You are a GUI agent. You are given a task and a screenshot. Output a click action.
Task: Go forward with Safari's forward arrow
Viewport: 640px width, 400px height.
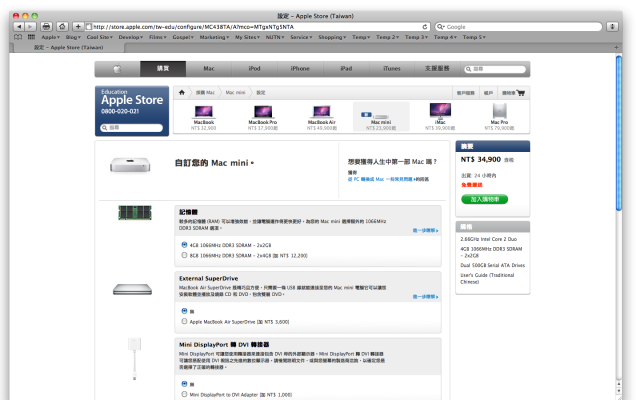click(x=30, y=27)
